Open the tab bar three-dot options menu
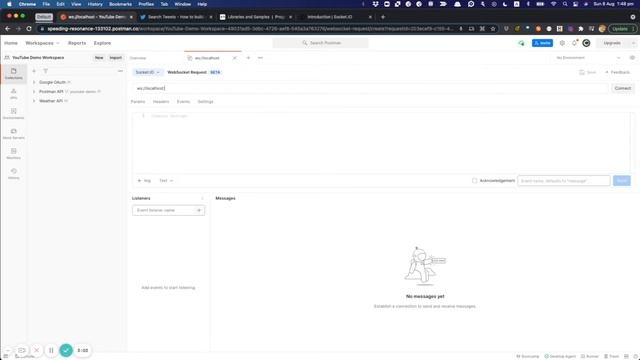The width and height of the screenshot is (640, 360). point(260,58)
